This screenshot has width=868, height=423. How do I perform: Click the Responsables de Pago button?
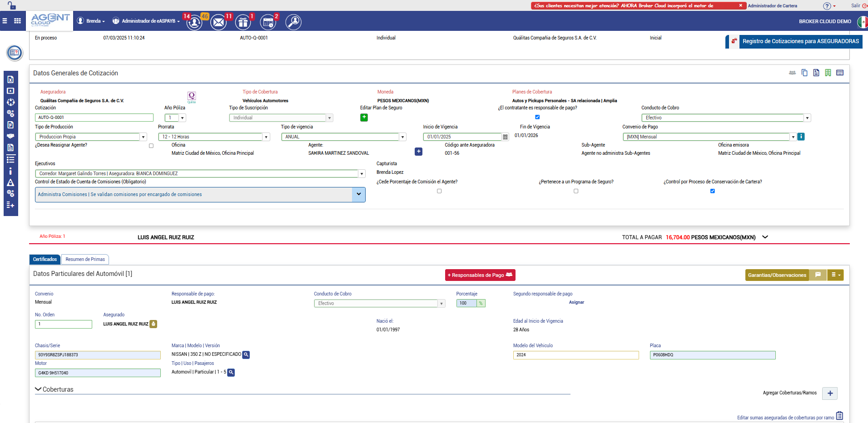coord(480,275)
